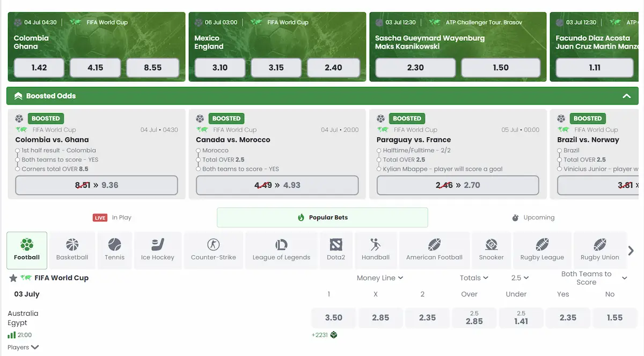Select the Rugby Union icon
Image resolution: width=644 pixels, height=356 pixels.
600,250
